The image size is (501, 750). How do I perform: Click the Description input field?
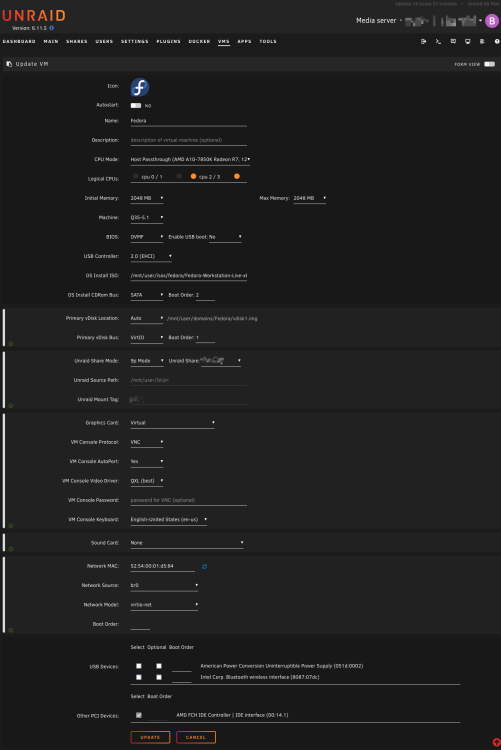[x=189, y=140]
